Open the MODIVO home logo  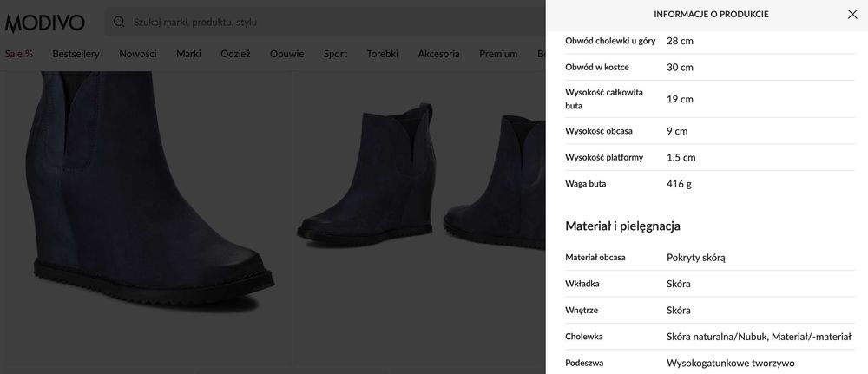tap(45, 23)
